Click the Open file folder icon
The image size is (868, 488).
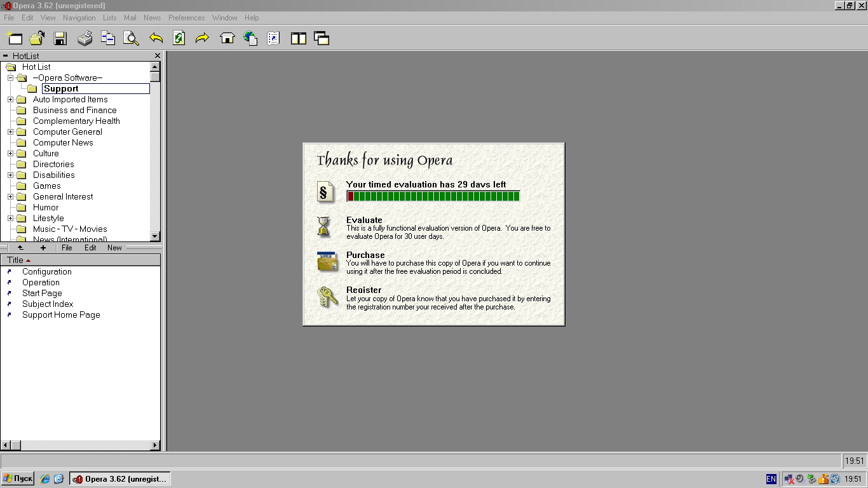click(37, 39)
